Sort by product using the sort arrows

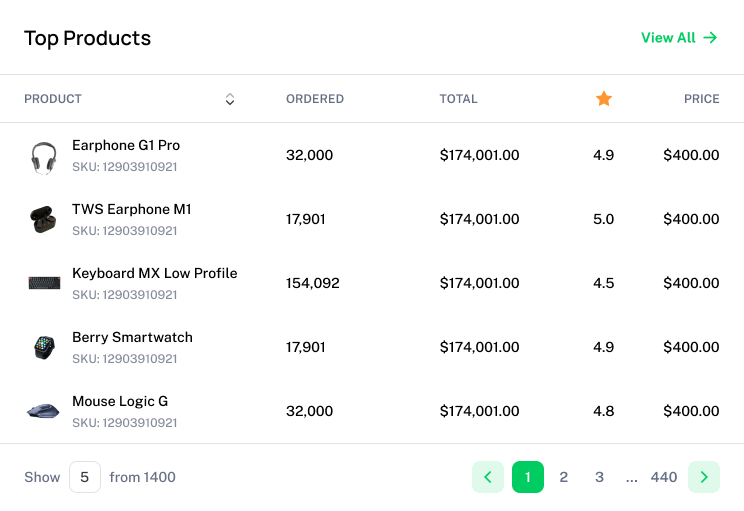click(x=230, y=99)
